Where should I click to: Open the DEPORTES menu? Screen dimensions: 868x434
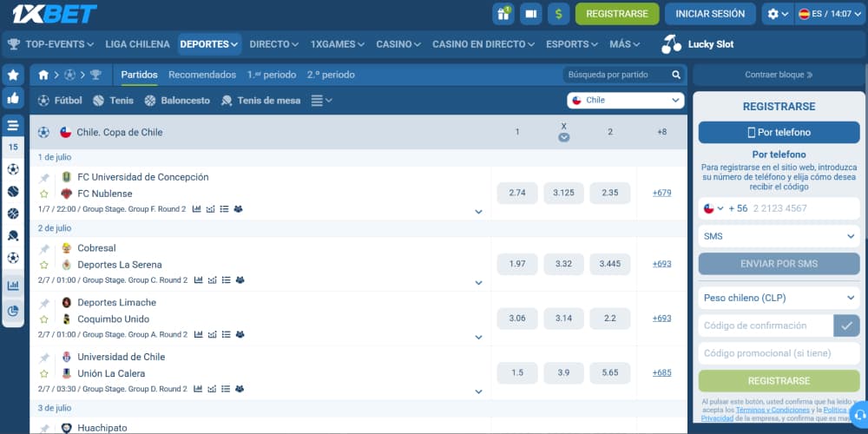[x=209, y=44]
